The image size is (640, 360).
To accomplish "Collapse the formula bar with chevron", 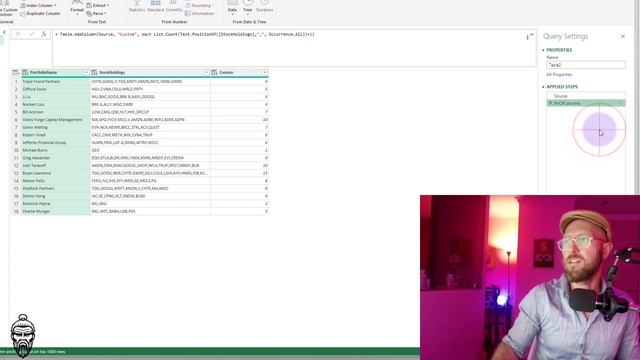I will pyautogui.click(x=531, y=36).
